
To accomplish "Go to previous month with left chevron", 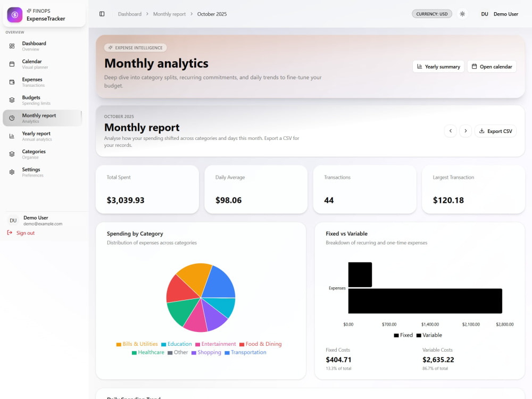I will pos(450,131).
